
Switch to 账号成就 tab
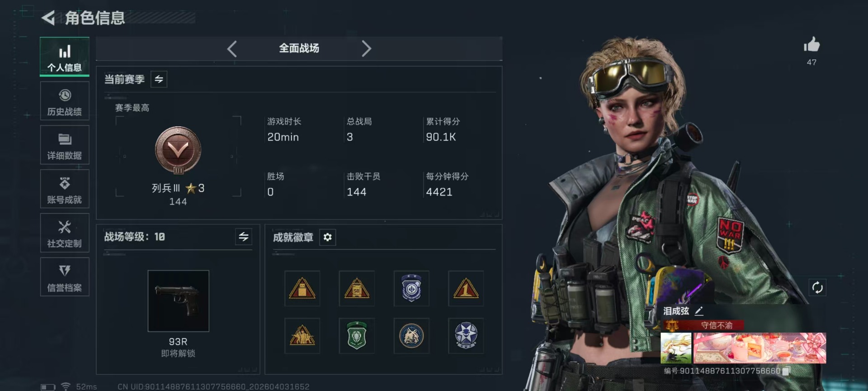click(x=65, y=189)
